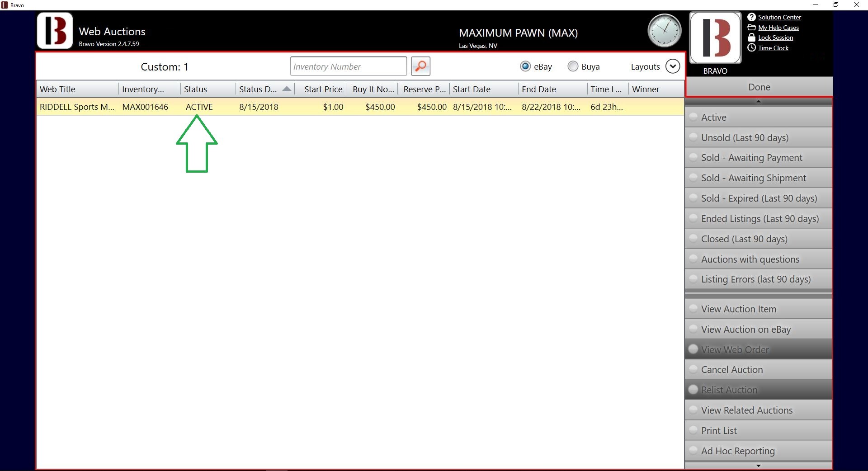Sort by the Web Title column
The height and width of the screenshot is (471, 868).
click(x=77, y=89)
